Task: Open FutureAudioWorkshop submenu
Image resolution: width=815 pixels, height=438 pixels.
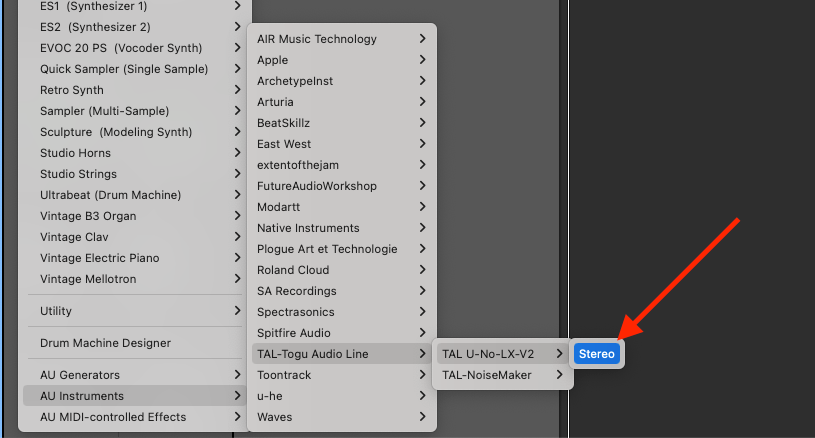Action: tap(341, 186)
